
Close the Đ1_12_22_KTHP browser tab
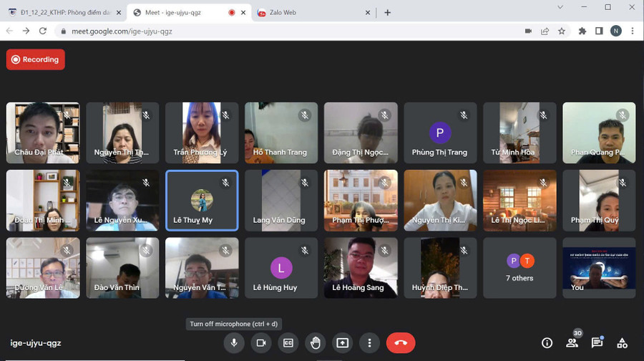click(x=119, y=13)
